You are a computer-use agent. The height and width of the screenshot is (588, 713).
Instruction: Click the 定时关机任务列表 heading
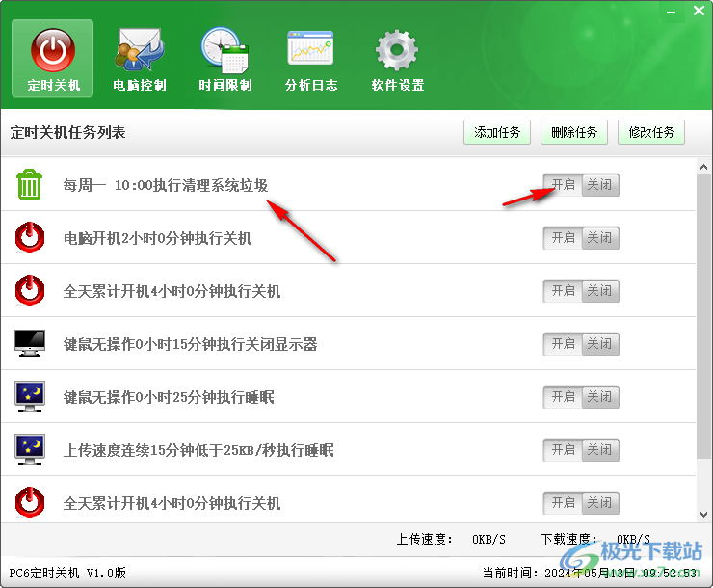[x=67, y=132]
